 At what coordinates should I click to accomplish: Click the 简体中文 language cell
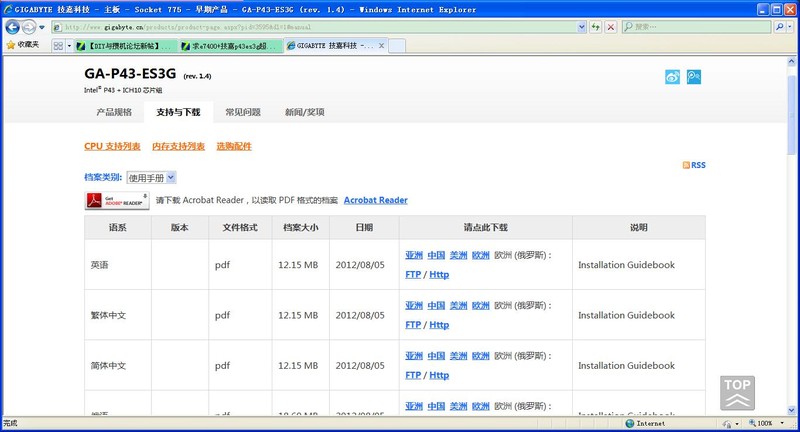118,366
